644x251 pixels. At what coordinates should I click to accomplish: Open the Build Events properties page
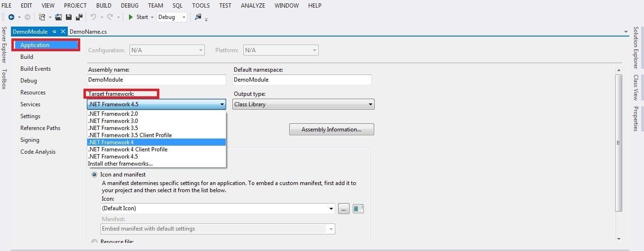36,69
